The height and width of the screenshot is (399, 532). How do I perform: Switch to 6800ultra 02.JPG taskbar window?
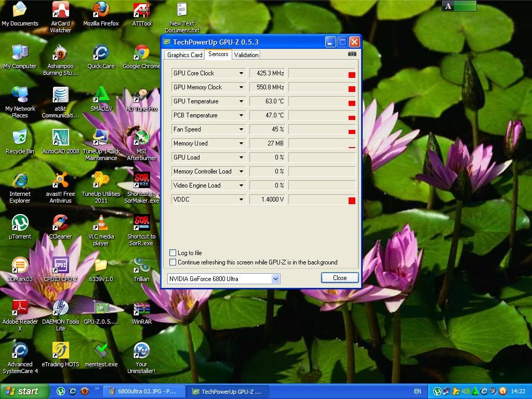[x=144, y=392]
